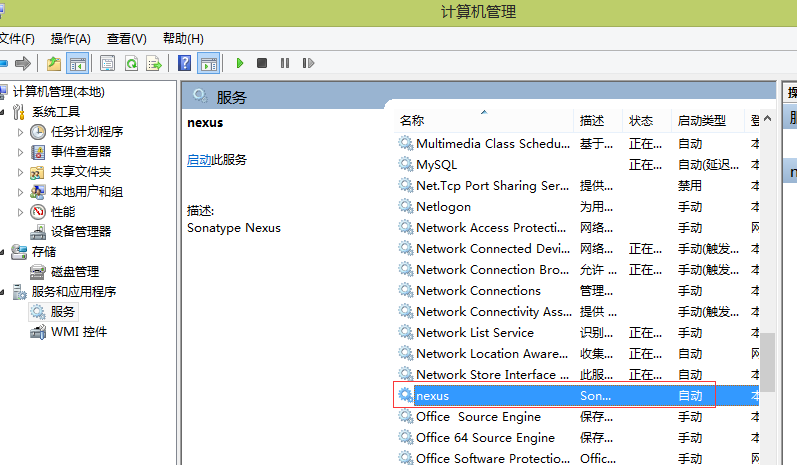The height and width of the screenshot is (465, 797).
Task: Click the services list vertical scrollbar thumb
Action: pos(768,362)
